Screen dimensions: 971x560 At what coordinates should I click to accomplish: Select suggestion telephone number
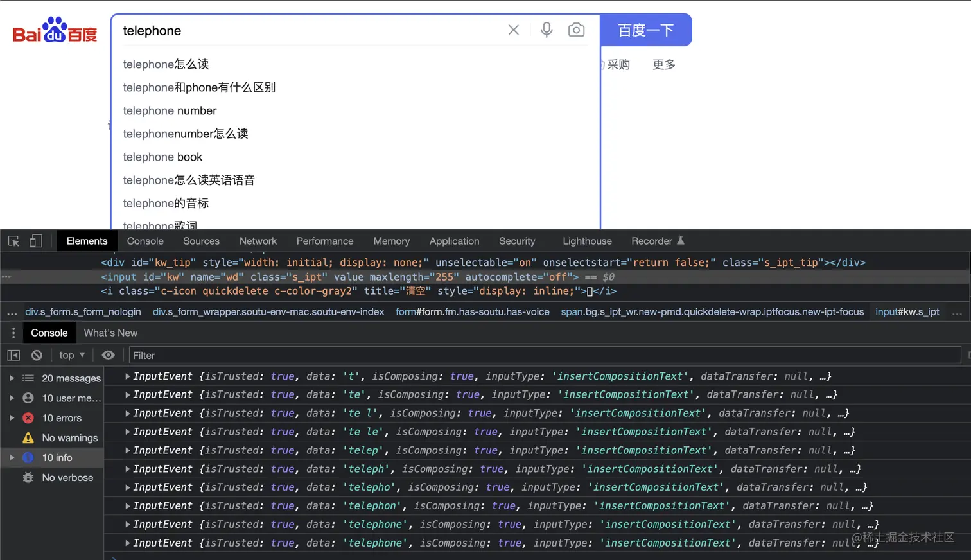coord(170,110)
